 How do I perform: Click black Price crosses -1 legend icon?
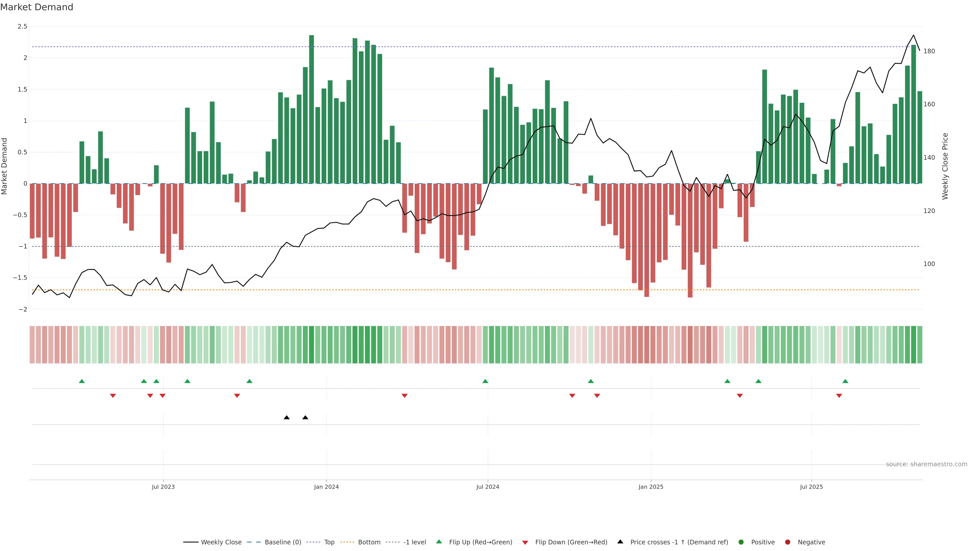pos(620,542)
